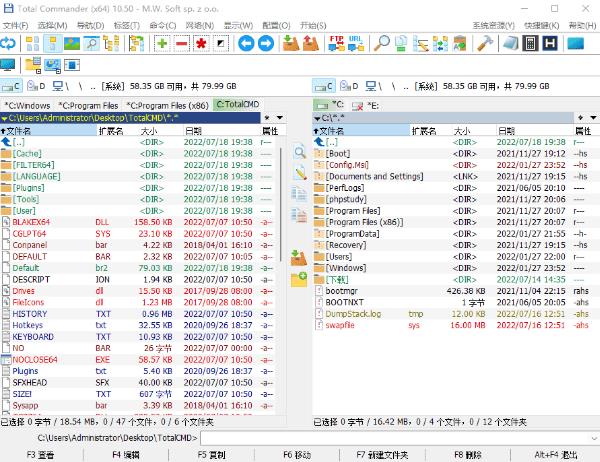This screenshot has width=600, height=462.
Task: Expand the right panel C:\*.* path dropdown
Action: point(317,118)
